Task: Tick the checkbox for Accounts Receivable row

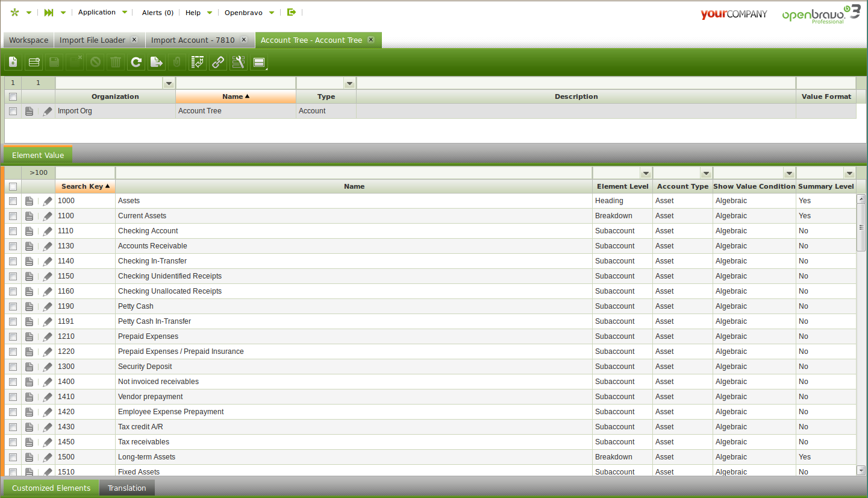Action: 13,246
